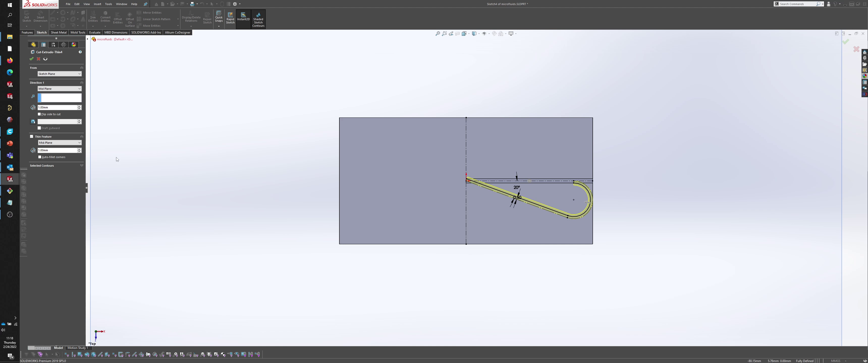Cancel the Cut-Extrude with red X

(x=38, y=59)
